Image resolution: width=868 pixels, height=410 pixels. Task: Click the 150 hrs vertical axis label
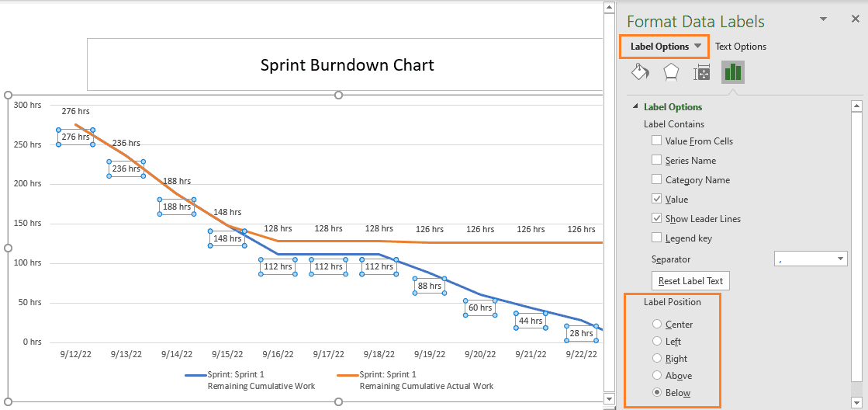click(x=28, y=224)
